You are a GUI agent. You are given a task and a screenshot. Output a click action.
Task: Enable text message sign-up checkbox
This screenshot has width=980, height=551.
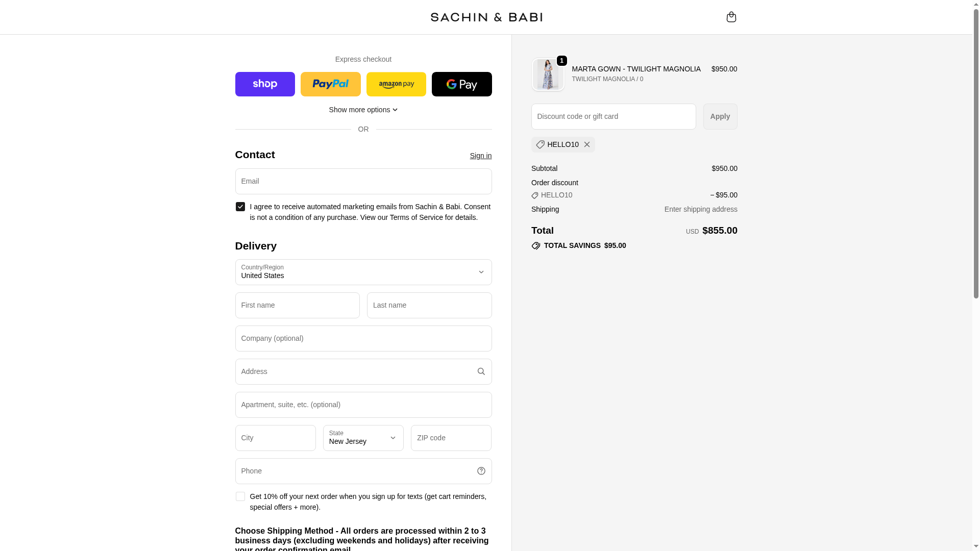(240, 496)
